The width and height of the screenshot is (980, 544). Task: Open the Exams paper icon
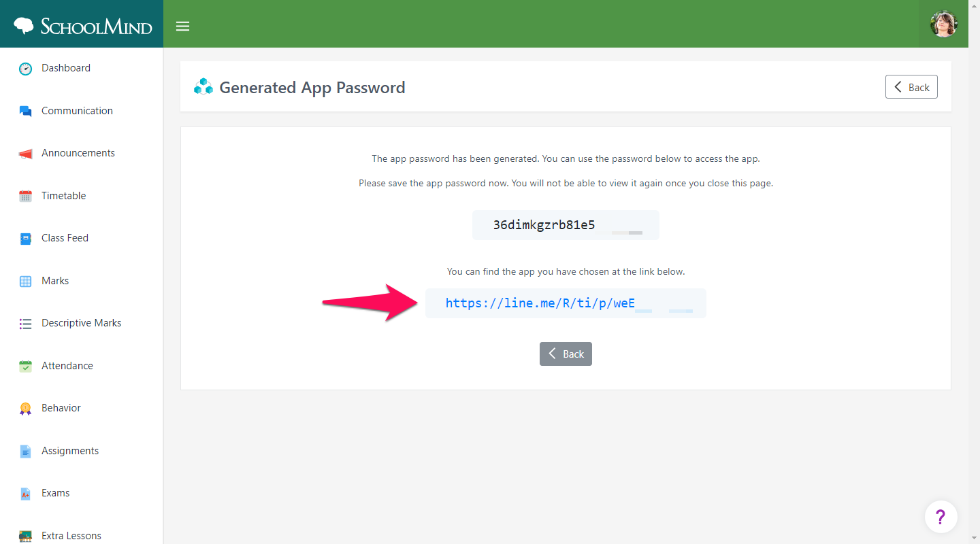click(x=25, y=494)
